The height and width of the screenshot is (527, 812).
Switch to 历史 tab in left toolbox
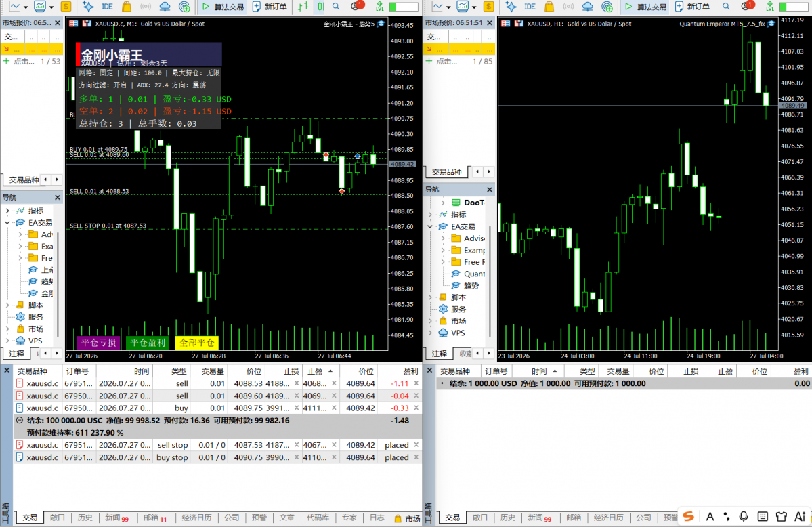point(85,517)
